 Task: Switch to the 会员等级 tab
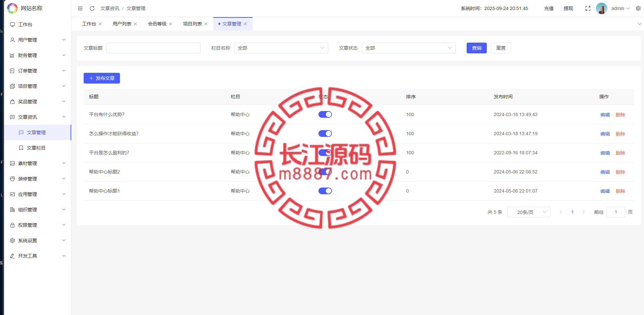point(157,24)
